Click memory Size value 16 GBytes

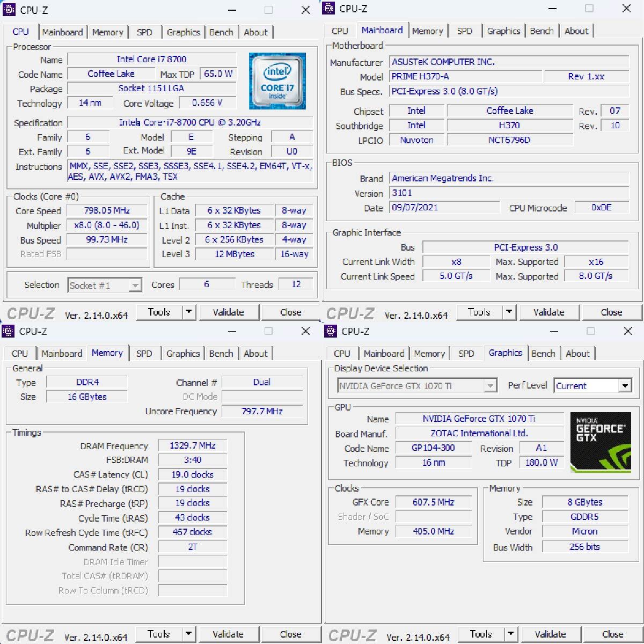tap(87, 397)
